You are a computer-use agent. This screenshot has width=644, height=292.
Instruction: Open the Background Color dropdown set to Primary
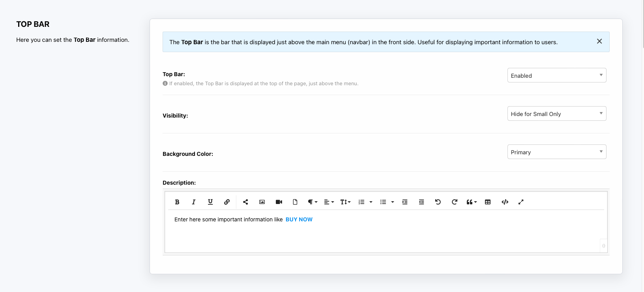pos(556,152)
